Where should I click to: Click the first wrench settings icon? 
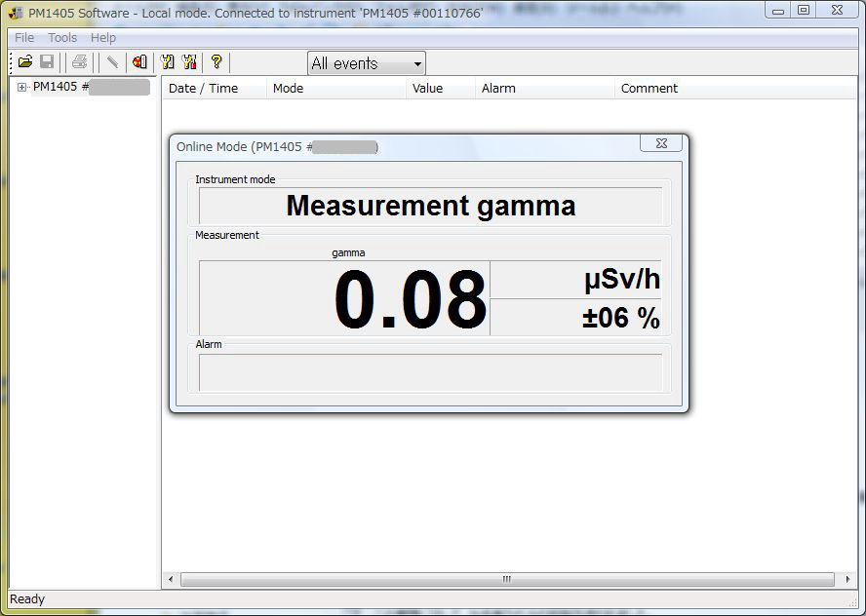[x=168, y=61]
